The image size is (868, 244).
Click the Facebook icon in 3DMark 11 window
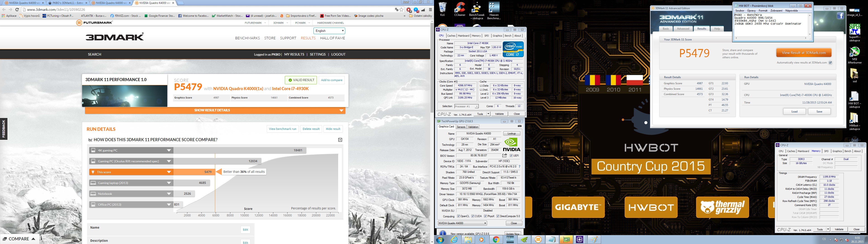coord(840,16)
